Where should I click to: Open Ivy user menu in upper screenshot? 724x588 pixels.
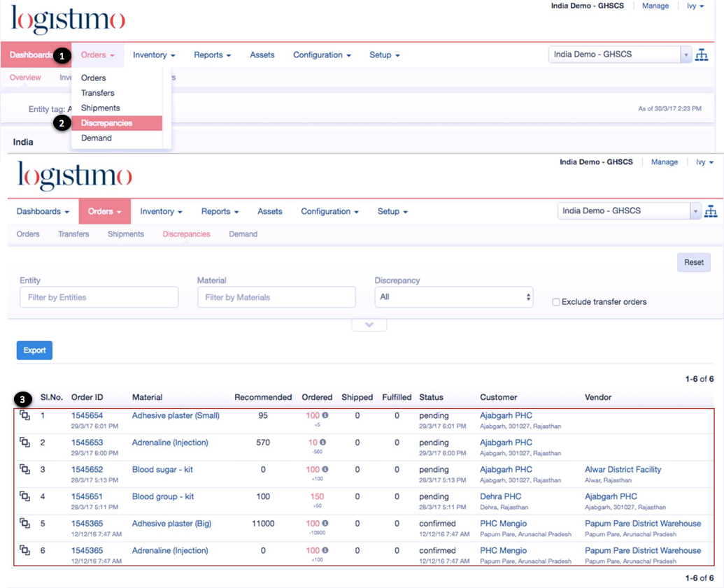point(695,6)
